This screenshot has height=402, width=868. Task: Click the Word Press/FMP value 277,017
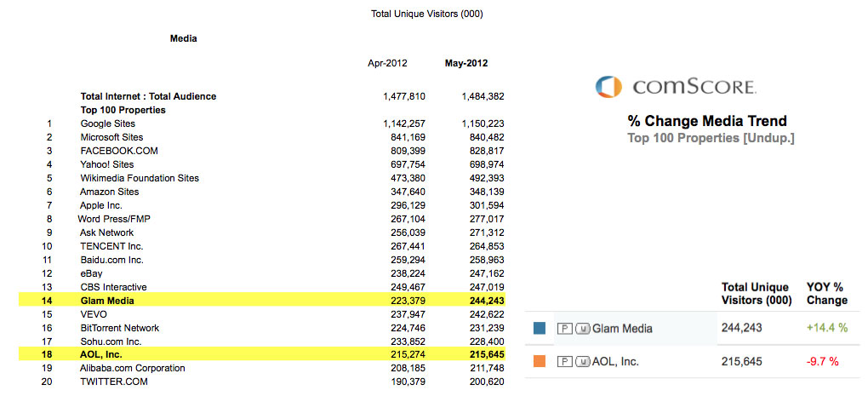488,219
